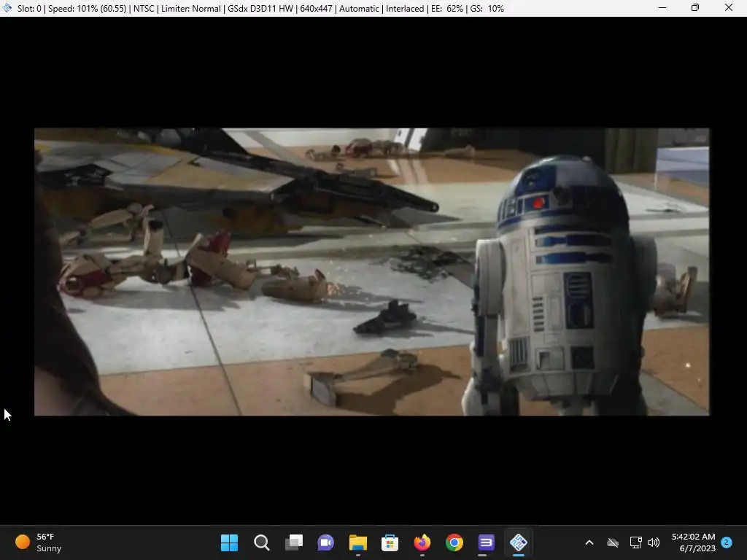Open the purple chat-bubble app in taskbar
The width and height of the screenshot is (747, 560).
click(x=487, y=542)
